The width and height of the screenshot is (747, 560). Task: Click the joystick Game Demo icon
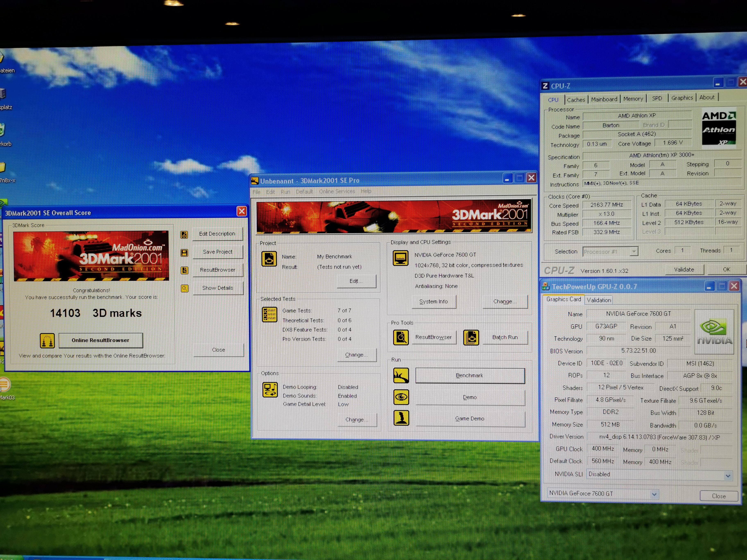(x=401, y=418)
